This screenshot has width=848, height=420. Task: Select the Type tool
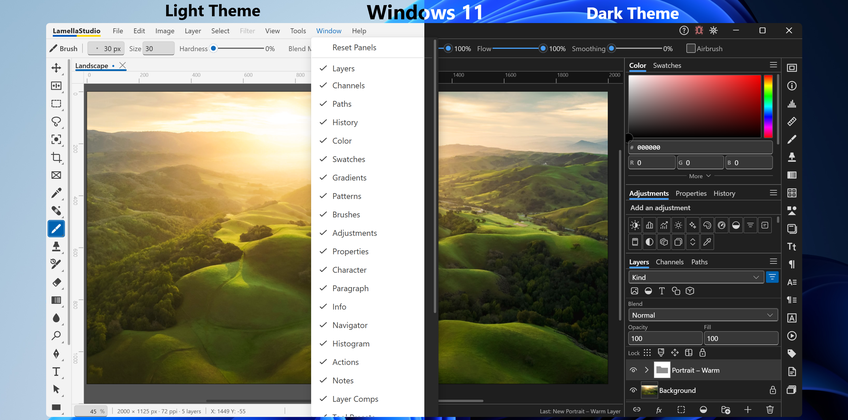point(56,371)
